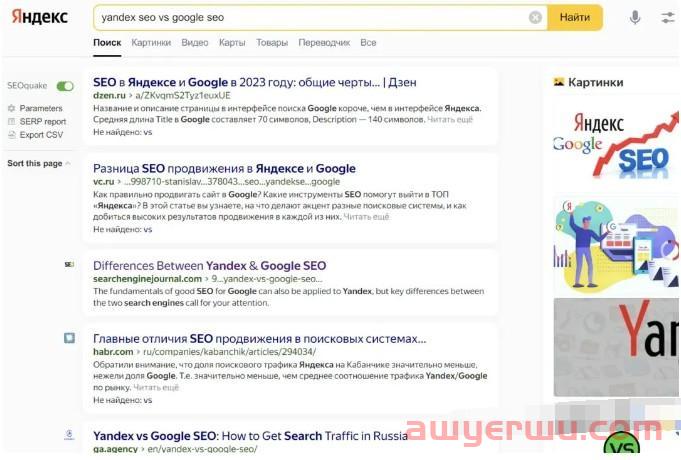Open the dzen.ru domain link
The width and height of the screenshot is (681, 460).
(109, 95)
